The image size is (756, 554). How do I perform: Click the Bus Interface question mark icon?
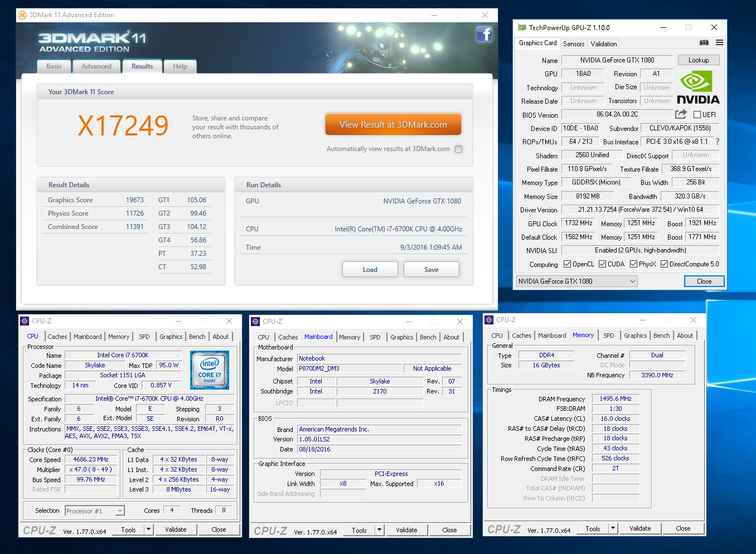point(718,142)
